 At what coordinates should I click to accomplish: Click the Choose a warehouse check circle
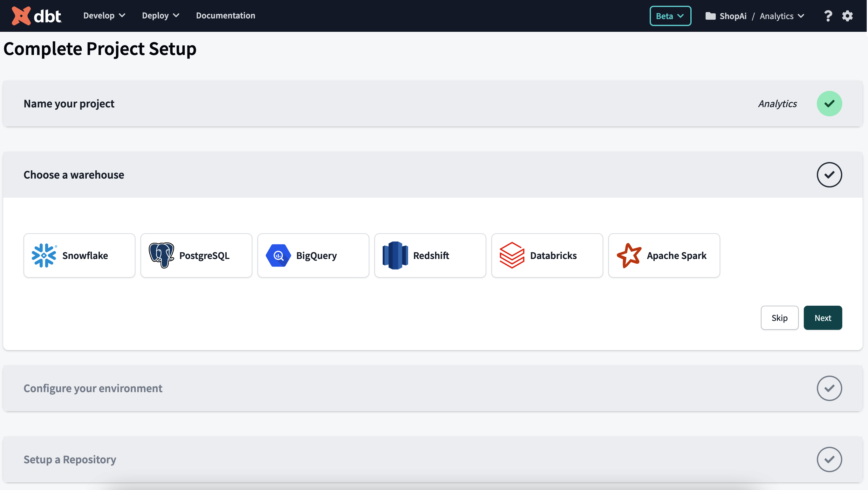click(x=829, y=174)
